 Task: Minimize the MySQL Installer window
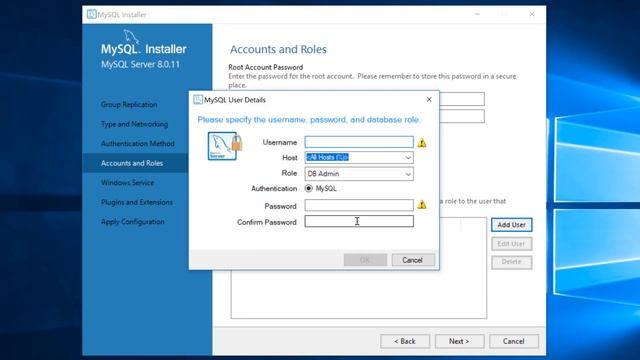(x=477, y=14)
